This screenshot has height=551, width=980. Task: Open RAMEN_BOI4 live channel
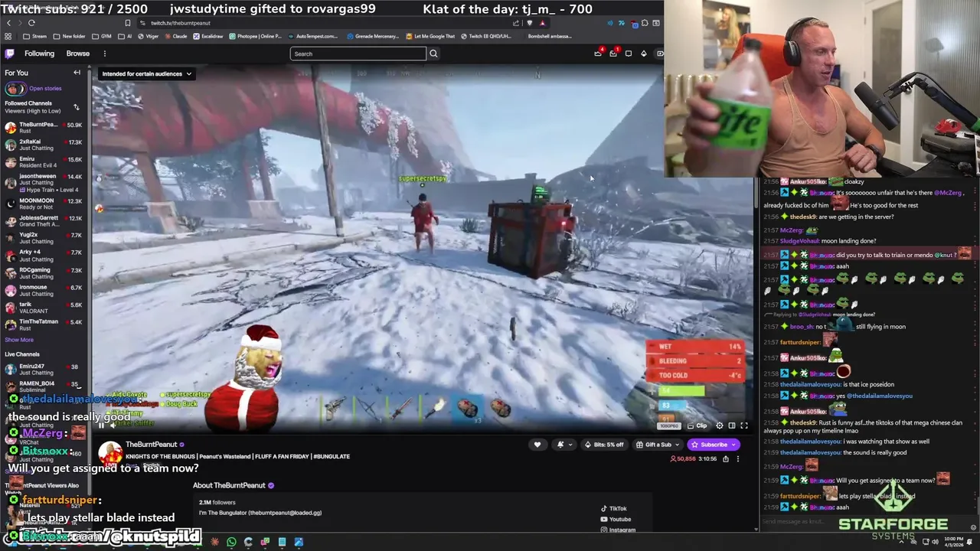(x=44, y=386)
